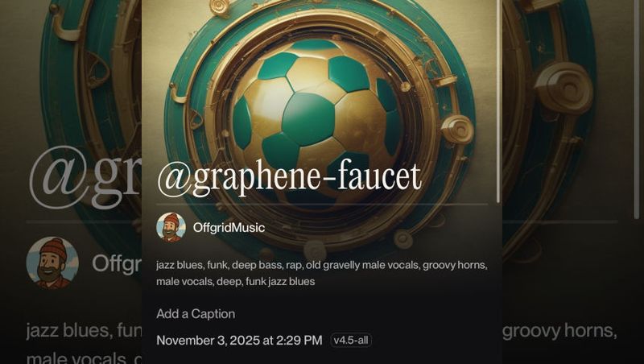Click the gold spiral ornament in right background

566,88
